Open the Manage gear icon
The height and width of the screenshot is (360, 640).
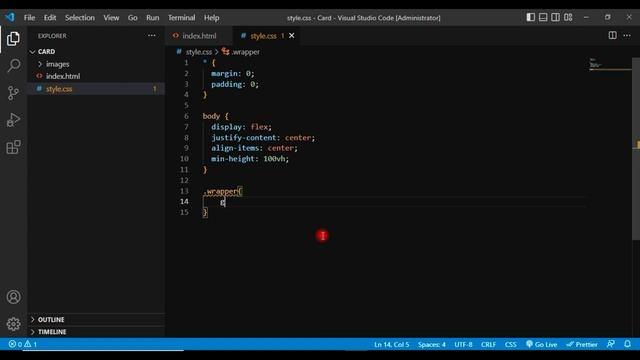[x=13, y=324]
